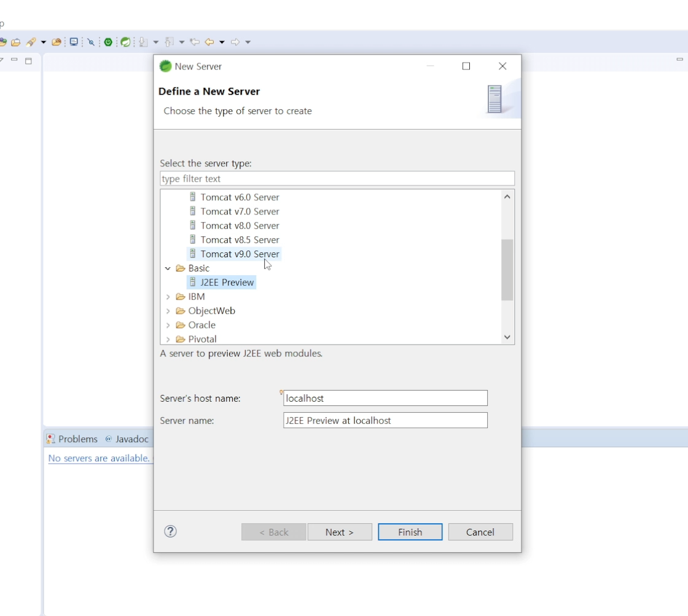The image size is (688, 616).
Task: Click the 'No servers are available' link
Action: tap(99, 458)
